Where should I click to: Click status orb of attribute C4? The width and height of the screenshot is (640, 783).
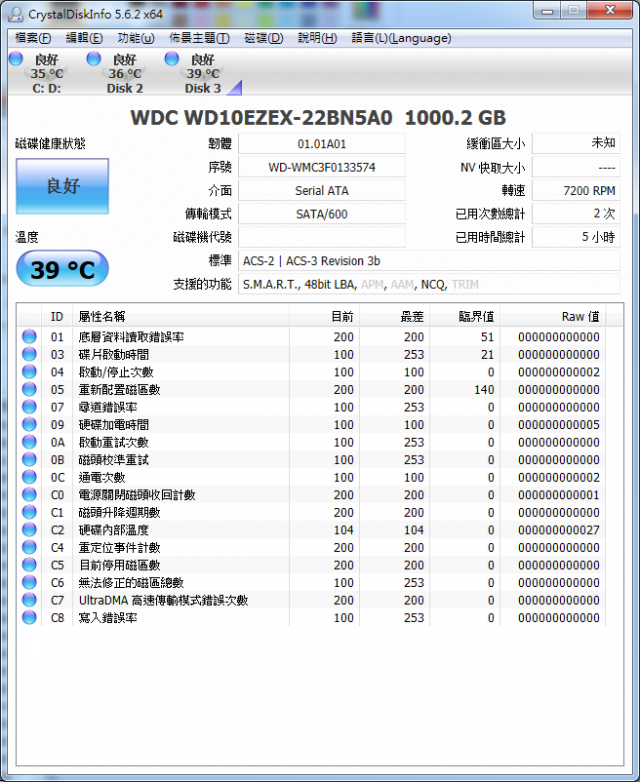(29, 547)
